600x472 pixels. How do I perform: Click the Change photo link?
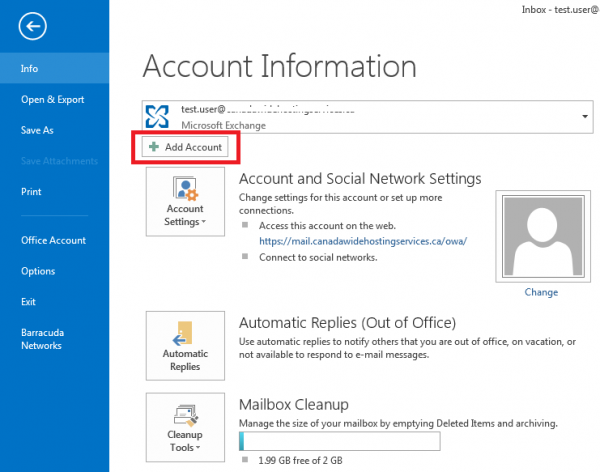tap(541, 292)
